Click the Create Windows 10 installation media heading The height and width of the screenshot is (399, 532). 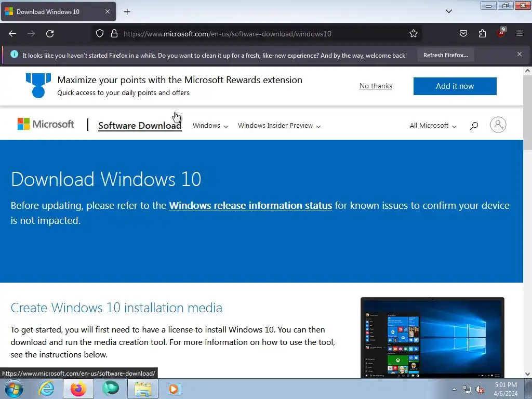[116, 308]
